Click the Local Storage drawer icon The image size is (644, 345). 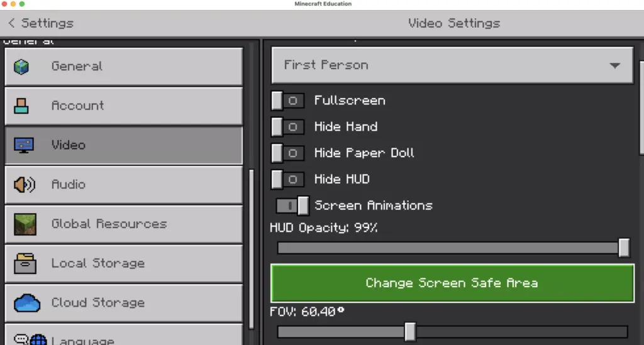25,263
